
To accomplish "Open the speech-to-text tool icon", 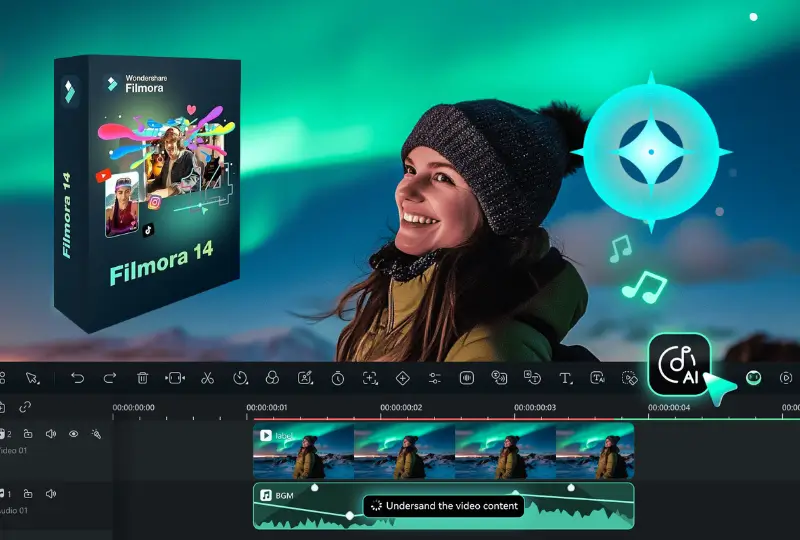I will [532, 378].
